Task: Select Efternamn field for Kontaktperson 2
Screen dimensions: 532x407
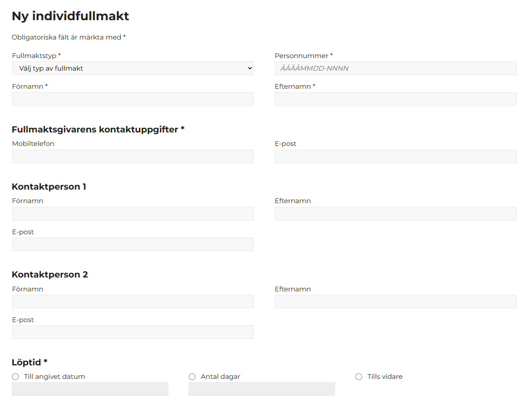Action: pyautogui.click(x=395, y=301)
